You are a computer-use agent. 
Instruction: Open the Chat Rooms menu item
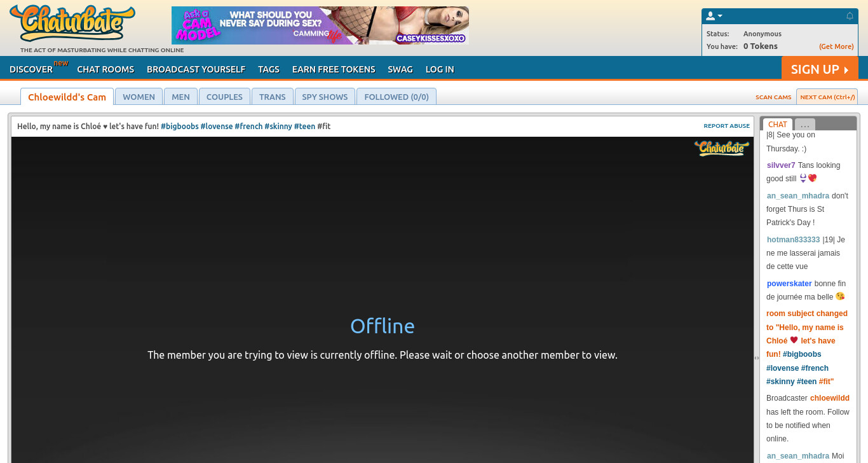click(105, 69)
